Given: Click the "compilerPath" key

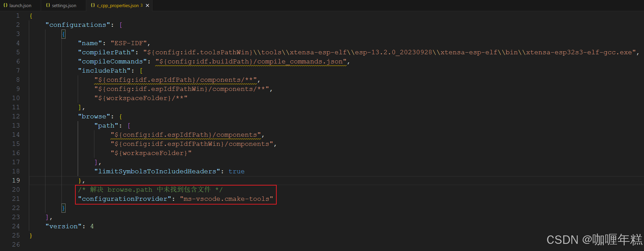Looking at the screenshot, I should (x=106, y=52).
